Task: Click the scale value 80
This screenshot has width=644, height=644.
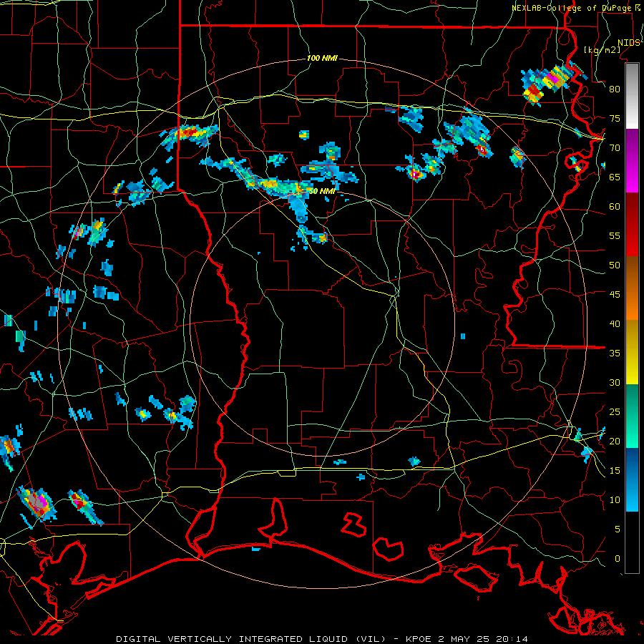Action: coord(615,89)
